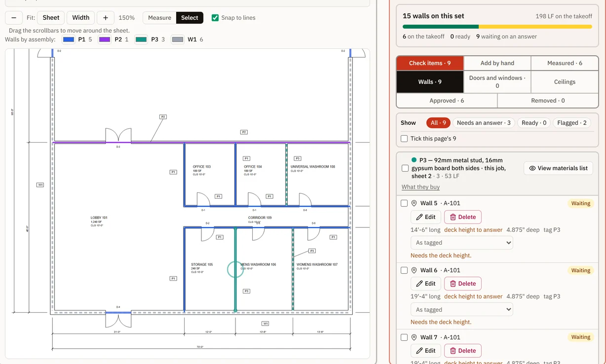Image resolution: width=606 pixels, height=364 pixels.
Task: Open the Removed · 0 tab
Action: point(548,101)
